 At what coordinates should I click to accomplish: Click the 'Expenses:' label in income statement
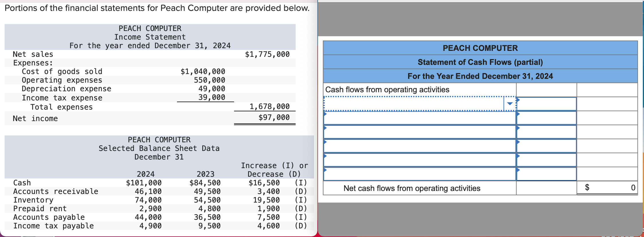click(x=33, y=63)
